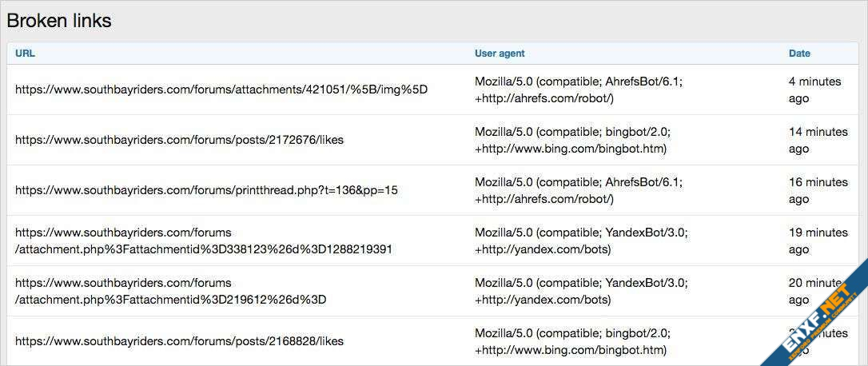Sort by the URL column header
Screen dimensions: 868x366
(x=25, y=54)
